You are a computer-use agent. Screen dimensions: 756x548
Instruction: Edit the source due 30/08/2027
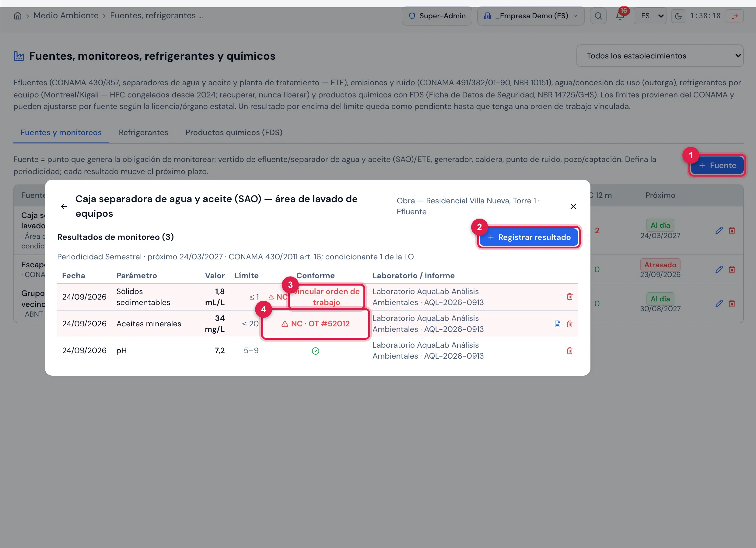[x=719, y=304]
